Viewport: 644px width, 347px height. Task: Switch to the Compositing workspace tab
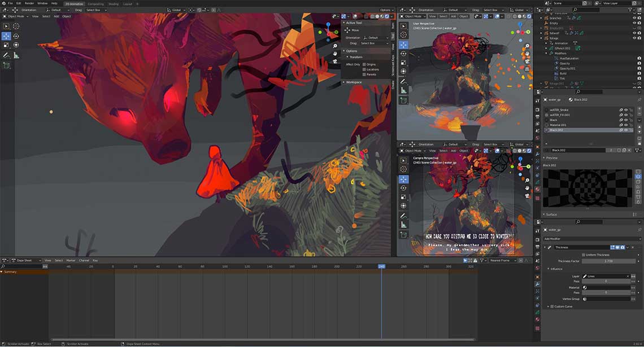95,4
